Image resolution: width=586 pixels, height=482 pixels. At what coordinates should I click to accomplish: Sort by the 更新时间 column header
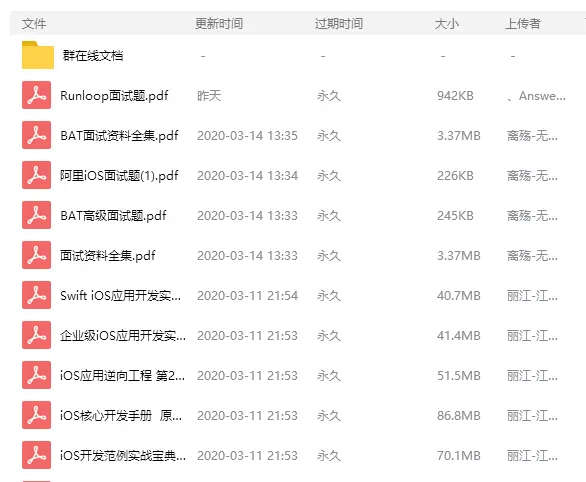click(x=219, y=24)
